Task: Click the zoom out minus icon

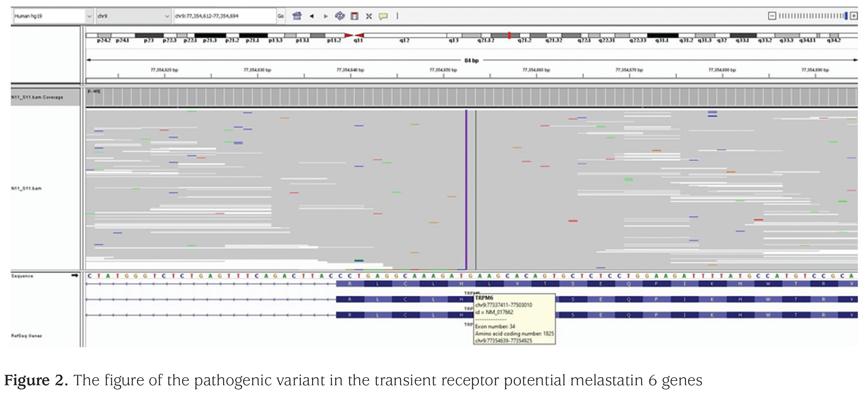Action: point(772,16)
